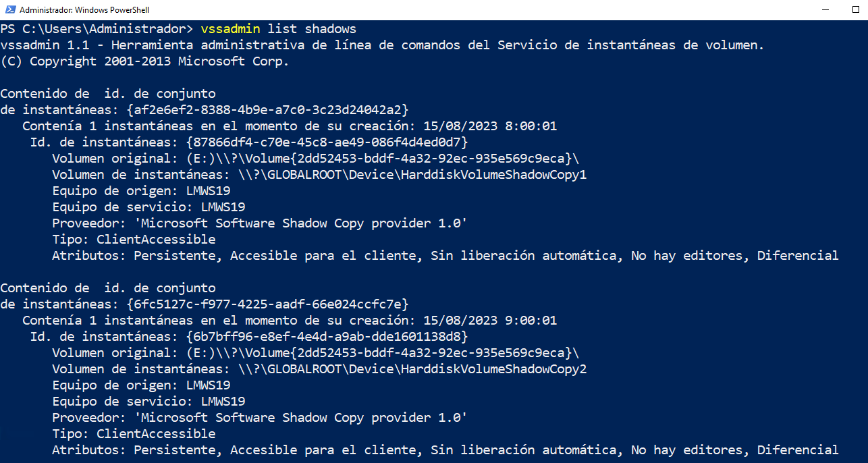Image resolution: width=868 pixels, height=463 pixels.
Task: Click the typed "vssadmin list shadows" command
Action: click(x=278, y=29)
